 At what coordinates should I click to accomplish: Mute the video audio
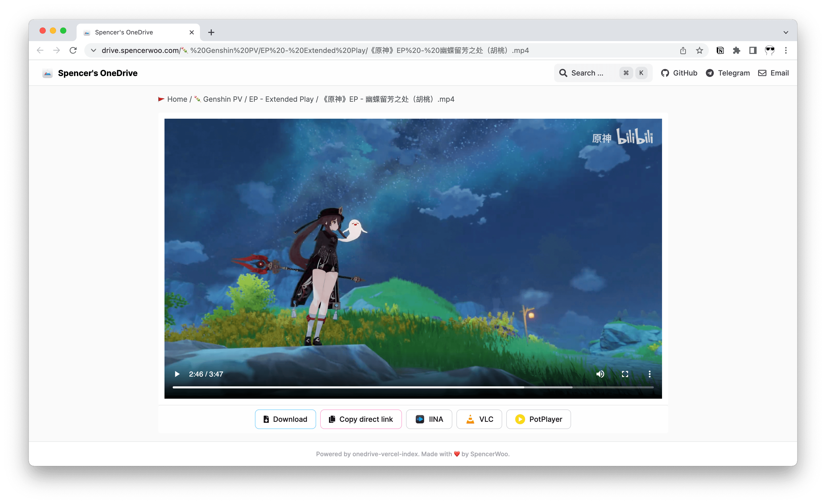(600, 374)
